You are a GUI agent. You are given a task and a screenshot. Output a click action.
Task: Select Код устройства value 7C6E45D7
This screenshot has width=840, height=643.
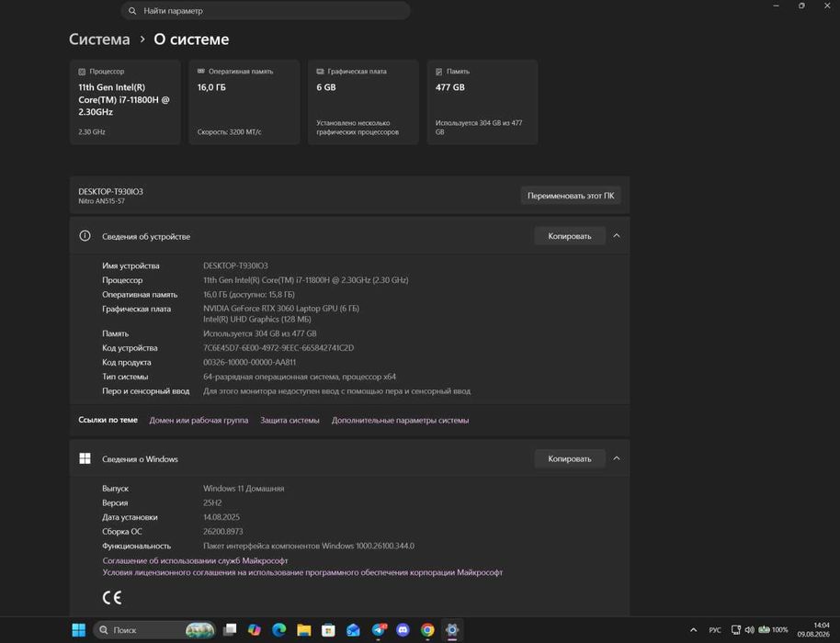coord(278,348)
